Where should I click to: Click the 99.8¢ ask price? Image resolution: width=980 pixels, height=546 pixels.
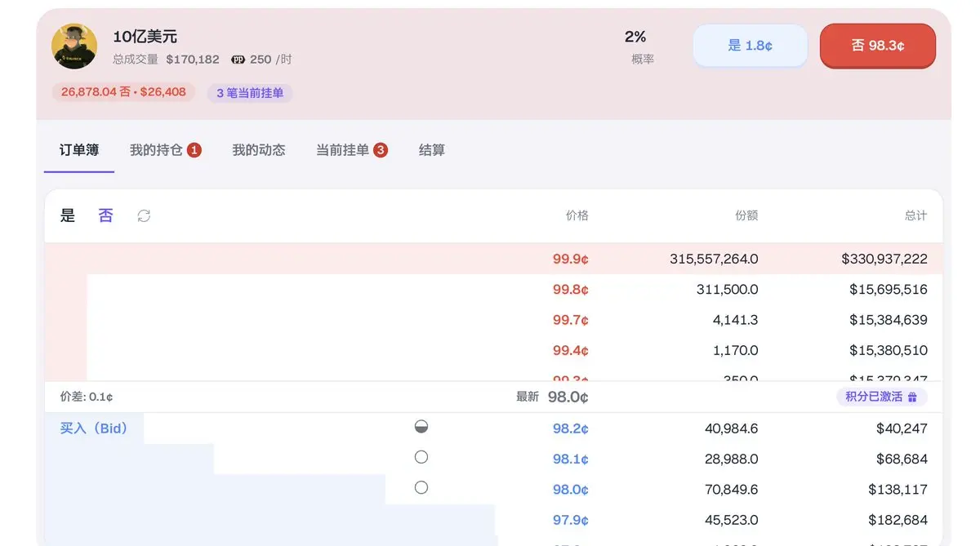click(571, 289)
